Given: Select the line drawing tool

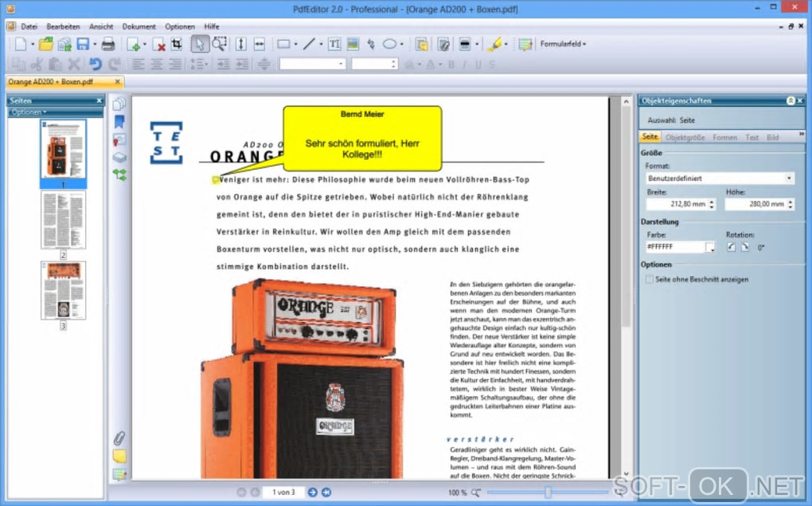Looking at the screenshot, I should coord(309,44).
